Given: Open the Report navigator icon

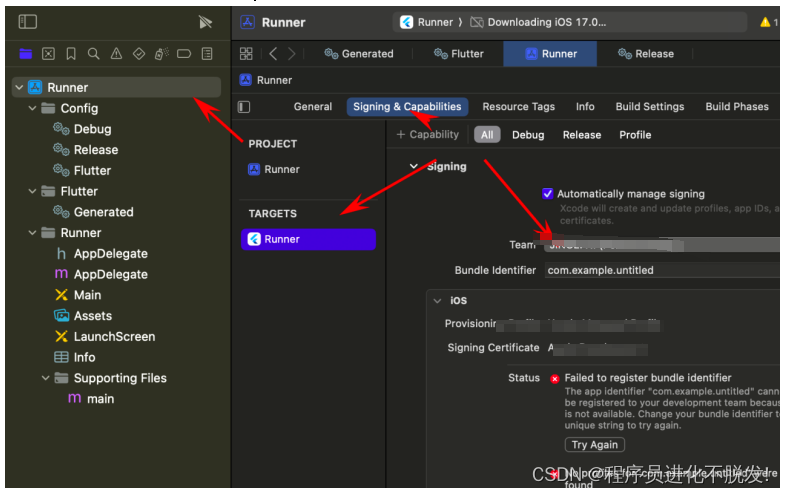Looking at the screenshot, I should [x=207, y=54].
